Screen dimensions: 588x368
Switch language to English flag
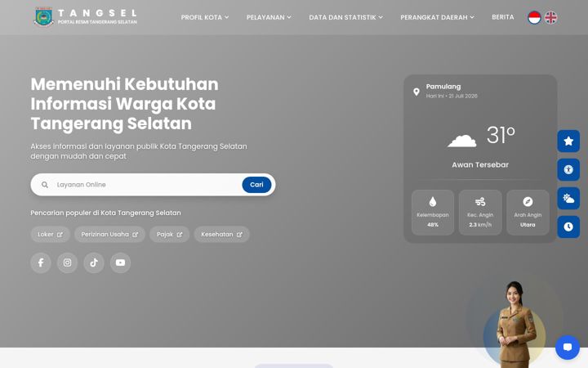click(550, 17)
